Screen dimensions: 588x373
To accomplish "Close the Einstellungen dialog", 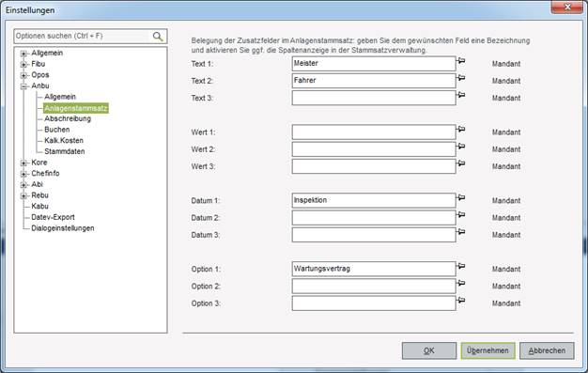I will point(567,8).
